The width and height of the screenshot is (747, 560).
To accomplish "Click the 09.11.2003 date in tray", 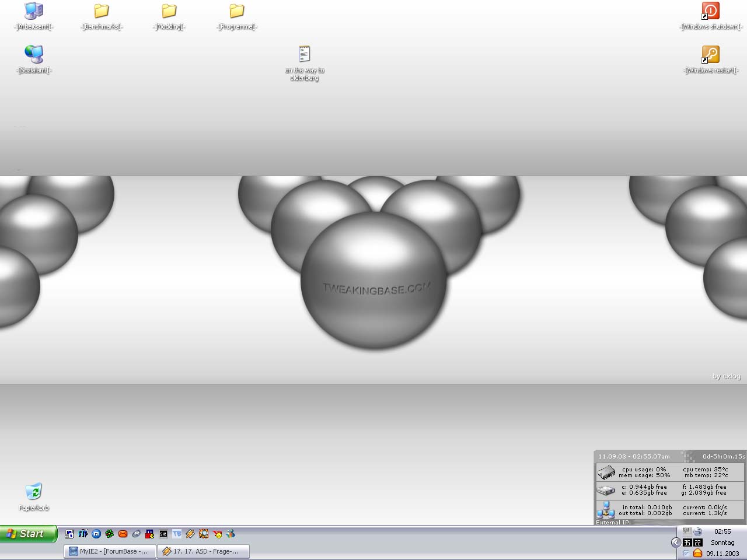I will tap(722, 554).
